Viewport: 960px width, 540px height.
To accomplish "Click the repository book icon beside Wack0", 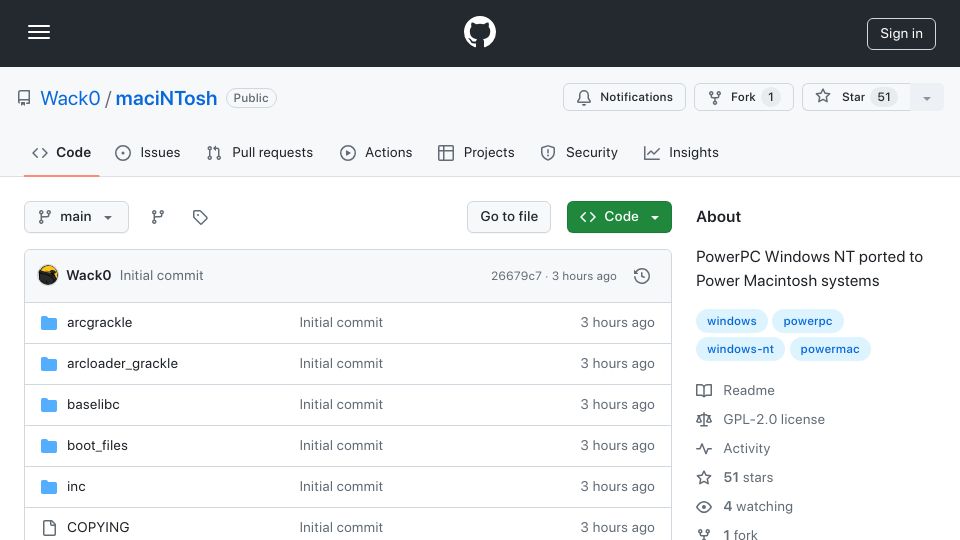I will pyautogui.click(x=24, y=98).
